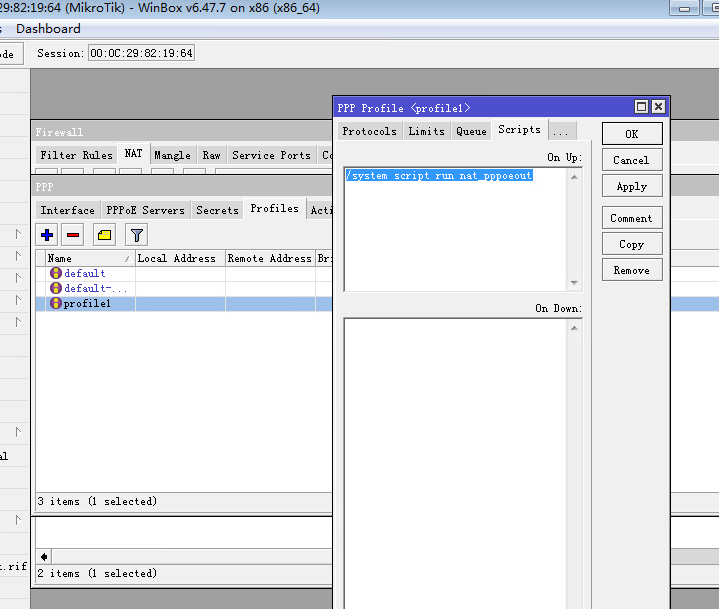
Task: Open comment editor with yellow note icon
Action: click(x=104, y=235)
